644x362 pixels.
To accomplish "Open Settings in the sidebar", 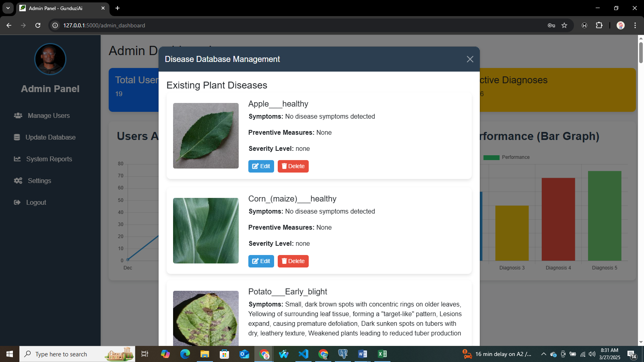I will point(33,181).
